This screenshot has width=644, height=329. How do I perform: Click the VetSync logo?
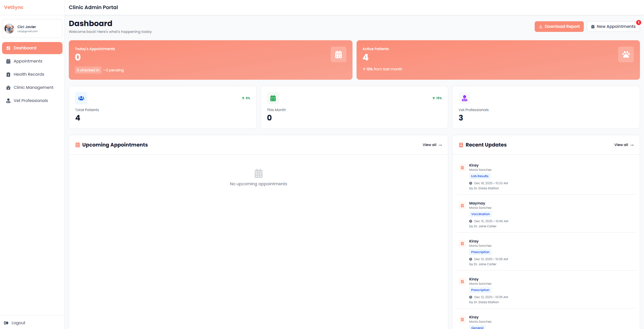14,7
